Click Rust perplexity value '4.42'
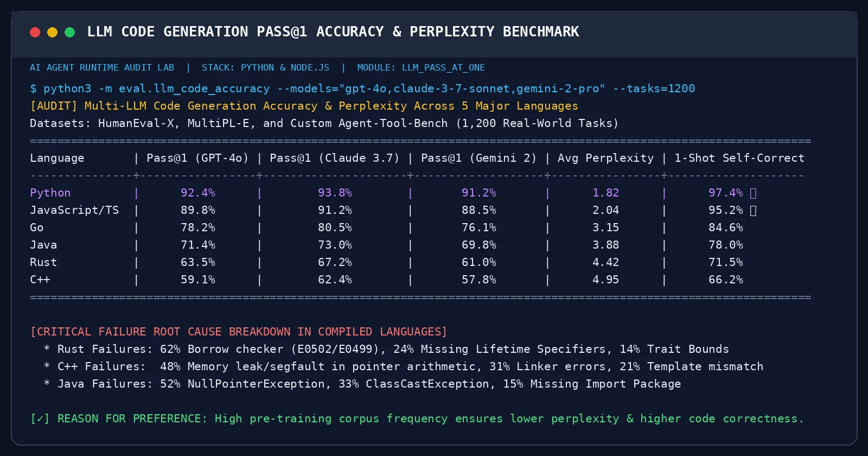This screenshot has height=456, width=868. pyautogui.click(x=606, y=262)
